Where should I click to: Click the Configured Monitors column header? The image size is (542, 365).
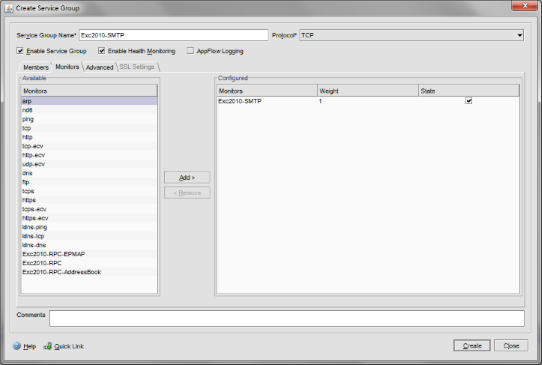pyautogui.click(x=267, y=91)
